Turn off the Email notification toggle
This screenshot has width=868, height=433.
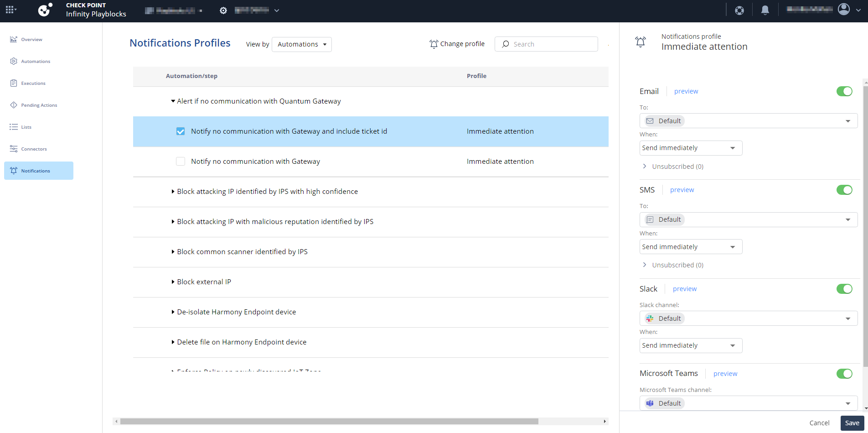tap(844, 91)
